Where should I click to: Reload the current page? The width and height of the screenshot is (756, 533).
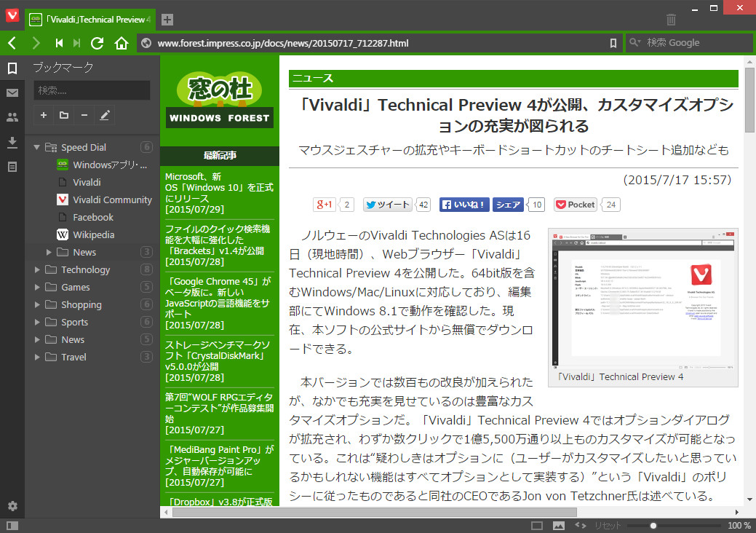(x=97, y=42)
